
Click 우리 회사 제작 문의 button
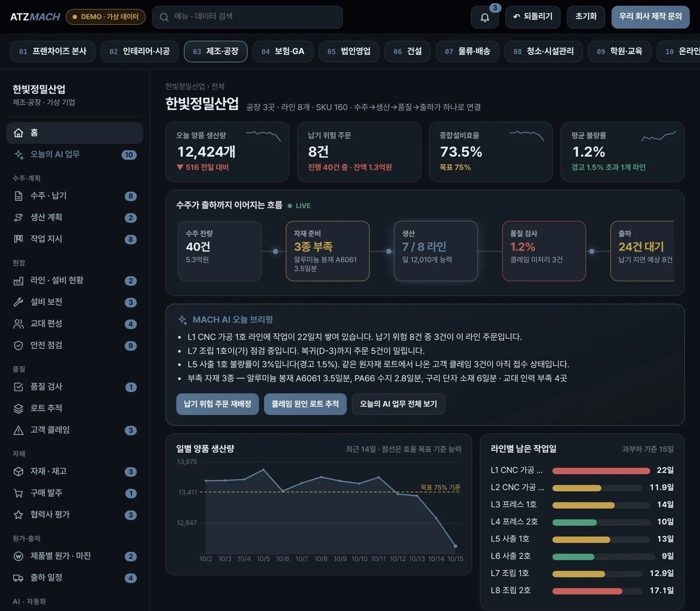click(x=650, y=17)
